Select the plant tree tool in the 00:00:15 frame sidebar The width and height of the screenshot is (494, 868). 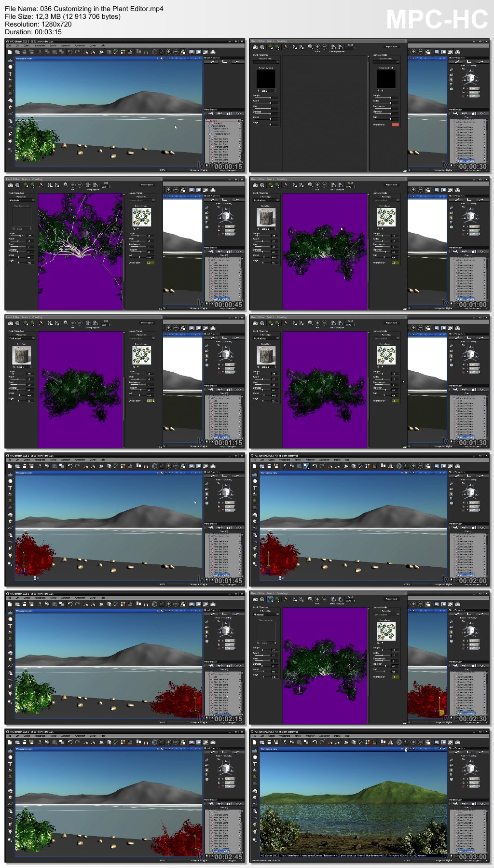[10, 87]
